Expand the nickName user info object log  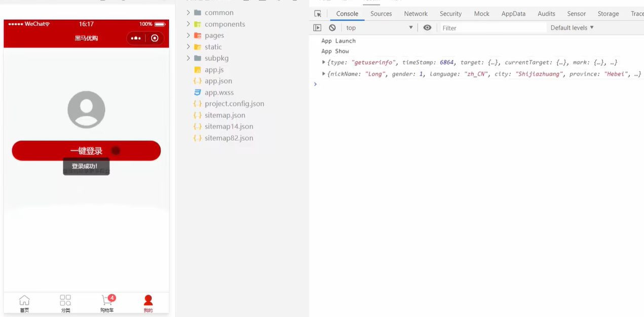tap(324, 74)
